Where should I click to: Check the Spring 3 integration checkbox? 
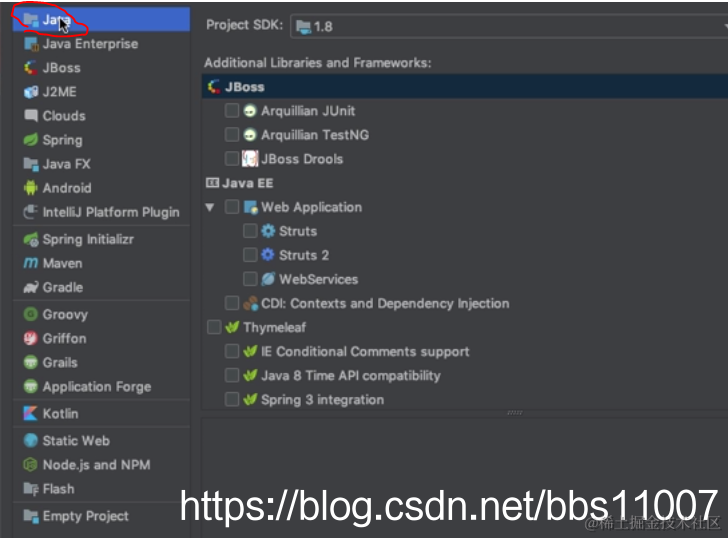pos(232,400)
